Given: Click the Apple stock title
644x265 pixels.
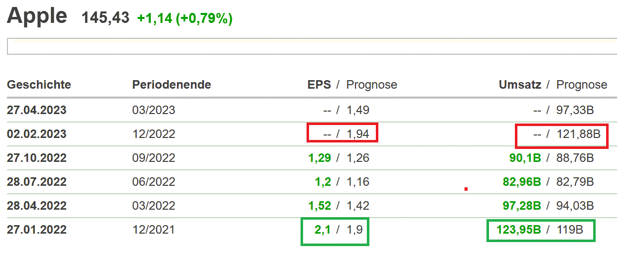Looking at the screenshot, I should pos(37,16).
